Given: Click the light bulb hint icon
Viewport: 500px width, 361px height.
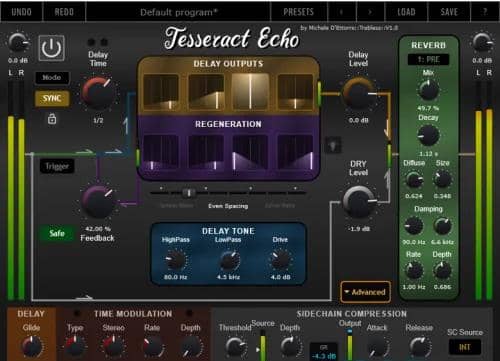Looking at the screenshot, I should click(333, 145).
